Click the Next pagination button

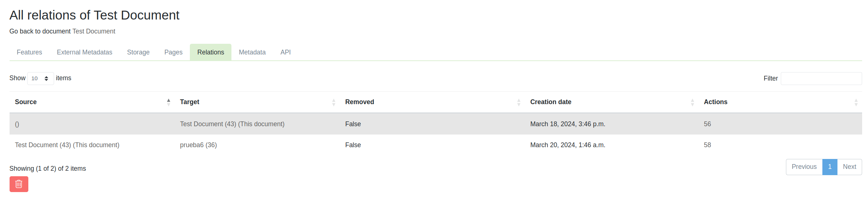click(x=849, y=167)
